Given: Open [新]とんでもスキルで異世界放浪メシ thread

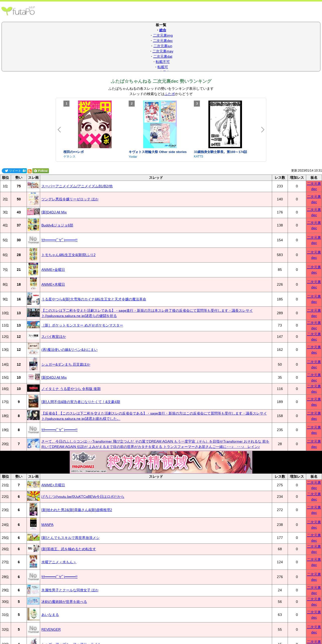Looking at the screenshot, I should tap(70, 538).
